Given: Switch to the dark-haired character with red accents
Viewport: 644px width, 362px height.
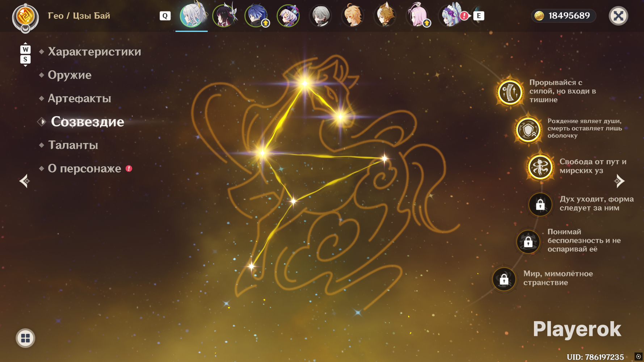Looking at the screenshot, I should (224, 16).
